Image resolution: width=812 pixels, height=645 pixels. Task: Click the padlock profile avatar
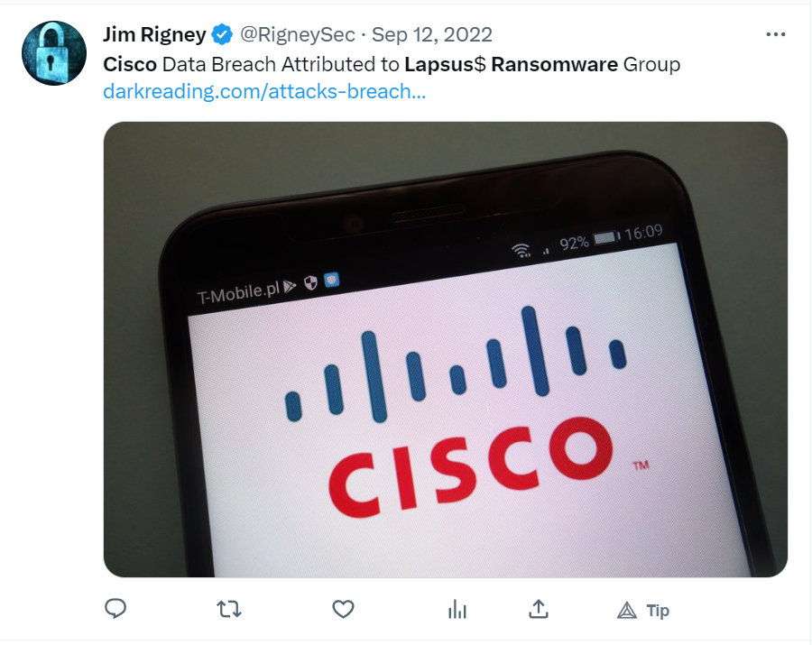tap(54, 53)
